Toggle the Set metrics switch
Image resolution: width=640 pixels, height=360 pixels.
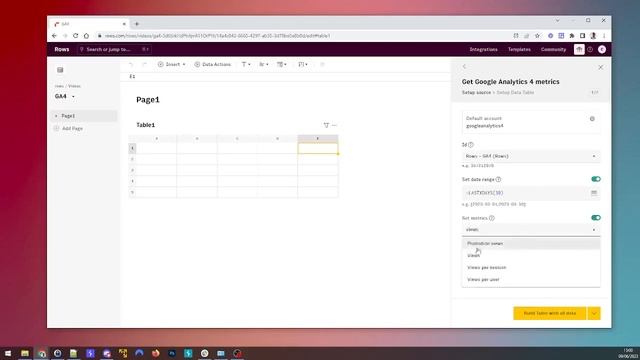coord(596,218)
